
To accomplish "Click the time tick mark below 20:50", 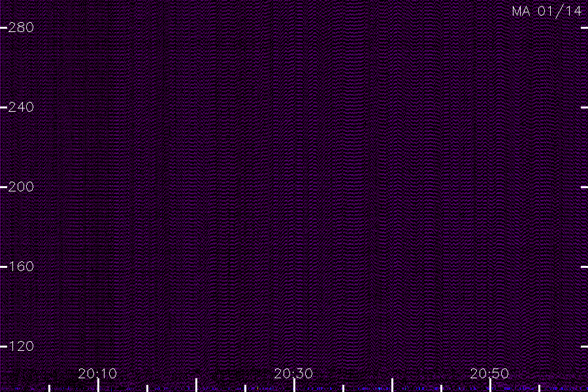I will point(491,385).
